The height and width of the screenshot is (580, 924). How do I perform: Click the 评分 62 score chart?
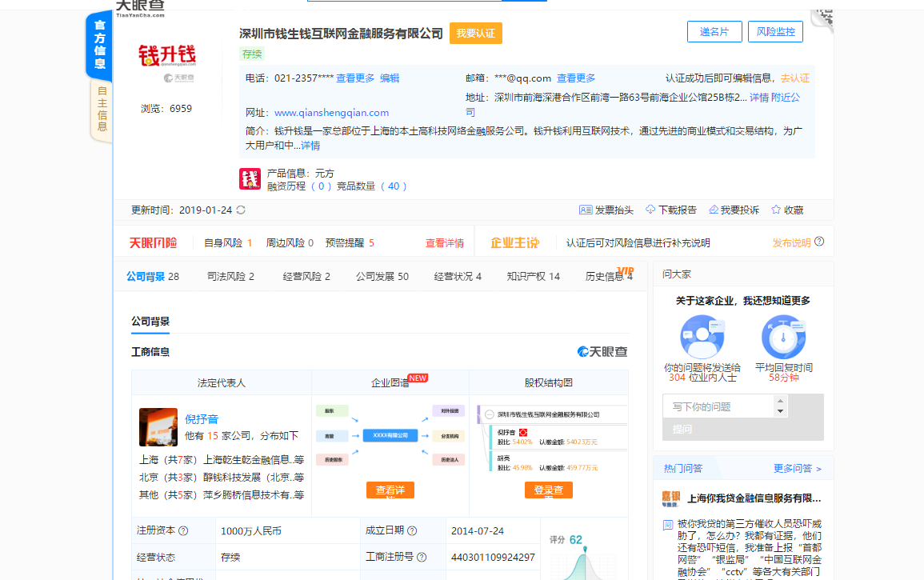583,556
